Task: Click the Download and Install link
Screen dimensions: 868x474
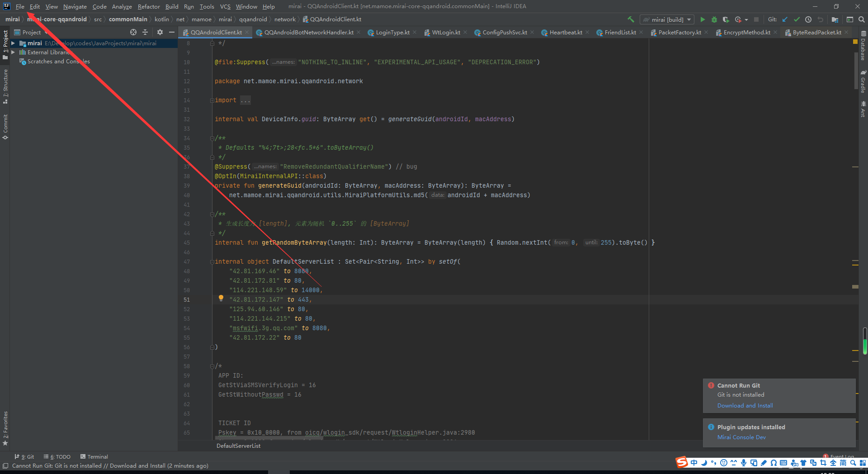Action: click(745, 406)
